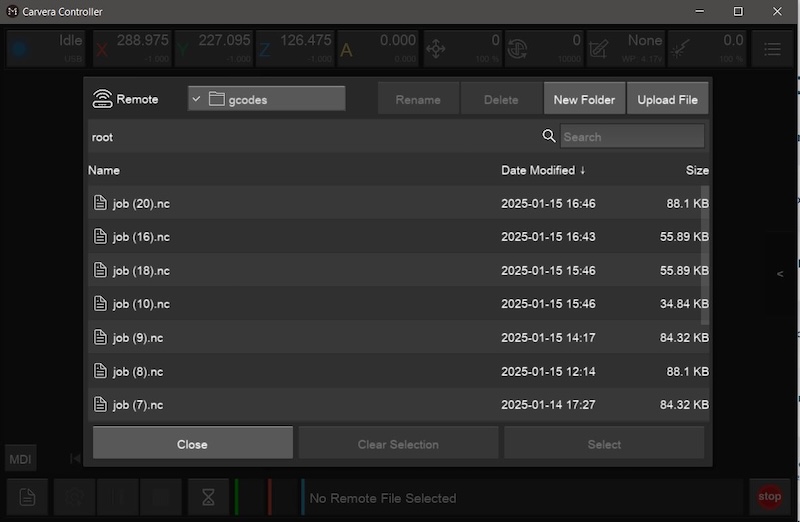Click the X axis position readout
The width and height of the screenshot is (800, 522).
pyautogui.click(x=132, y=48)
